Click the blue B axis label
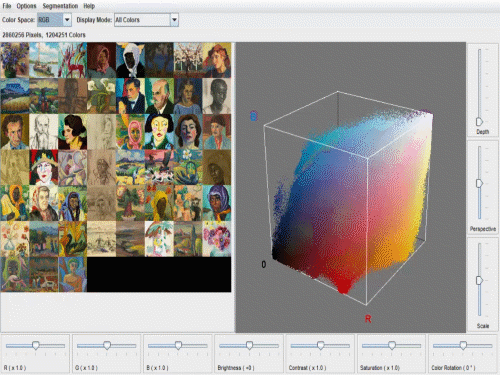Screen dimensions: 500x375 (254, 116)
